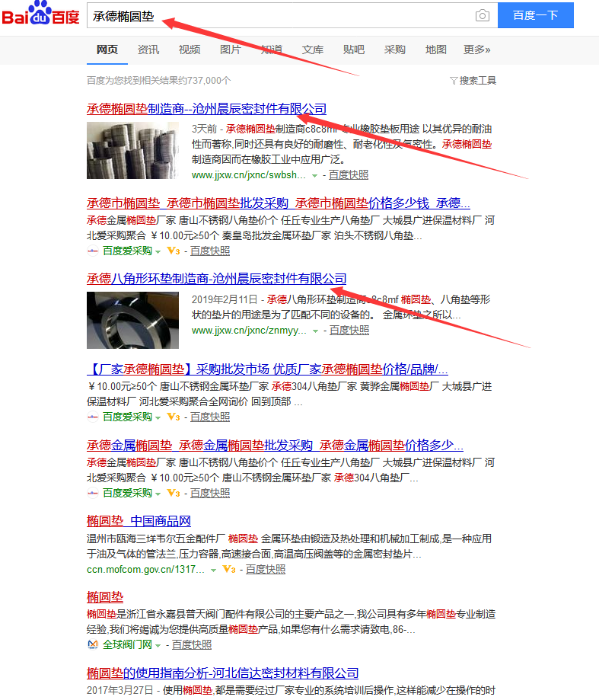Expand 百度爱采购 dropdown under 厂家承德椭圆垫 result

click(x=158, y=418)
